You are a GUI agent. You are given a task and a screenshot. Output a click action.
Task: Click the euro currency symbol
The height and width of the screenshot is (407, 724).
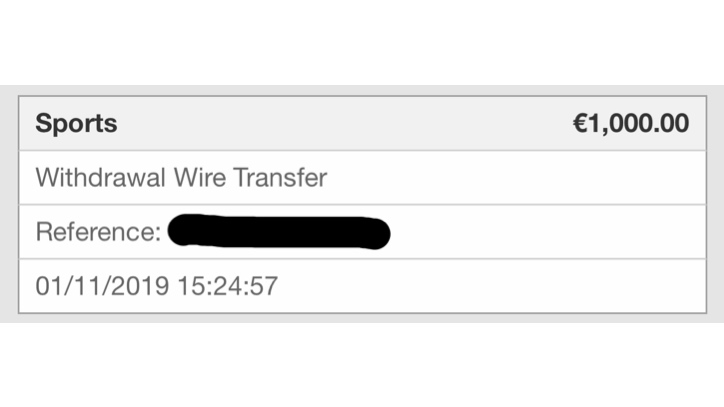point(580,123)
